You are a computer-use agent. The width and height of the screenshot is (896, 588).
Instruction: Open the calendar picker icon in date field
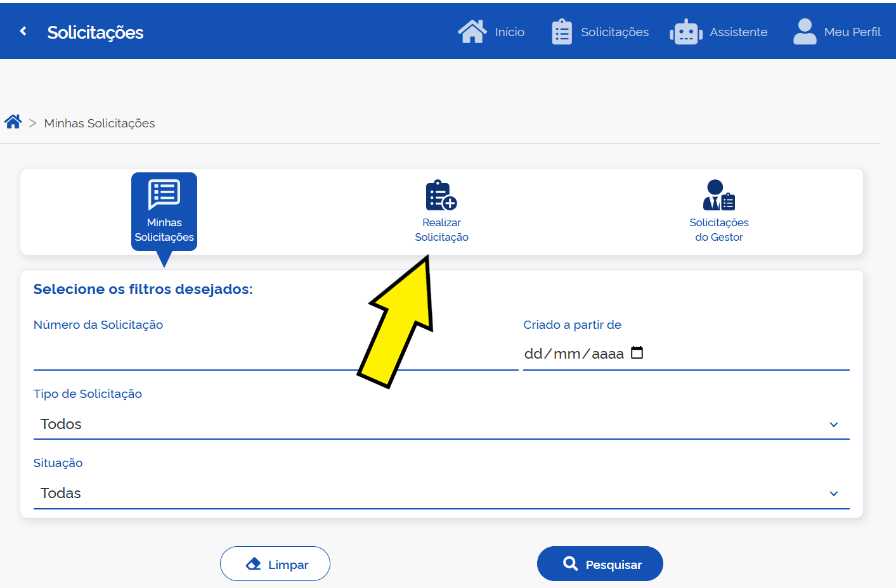[637, 353]
